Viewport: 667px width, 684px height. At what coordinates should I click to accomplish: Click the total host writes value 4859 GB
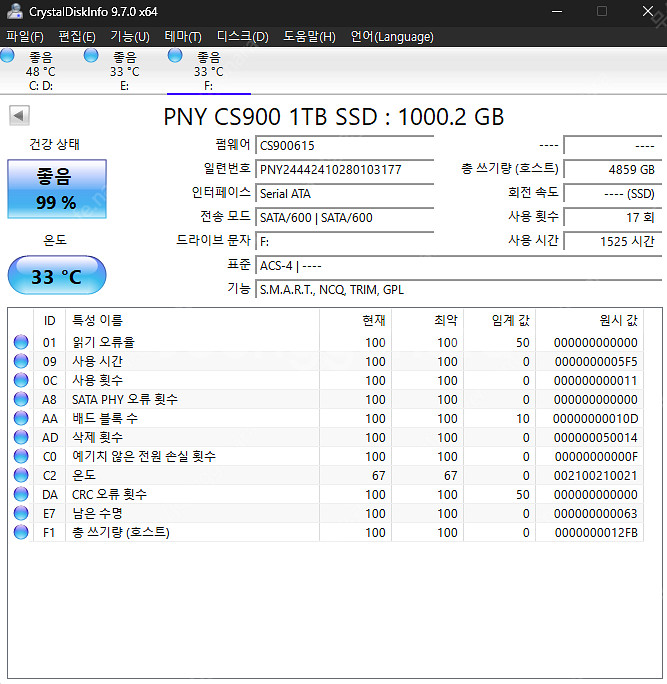click(612, 169)
